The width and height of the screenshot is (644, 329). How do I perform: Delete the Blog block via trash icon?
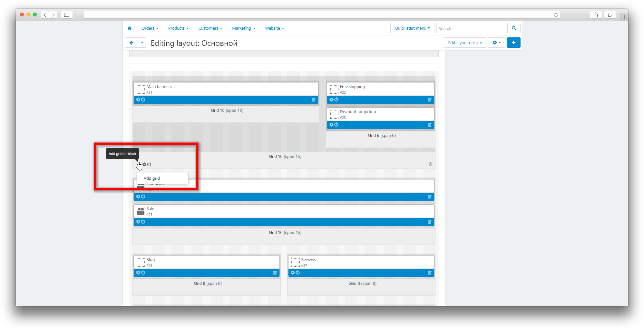[275, 273]
